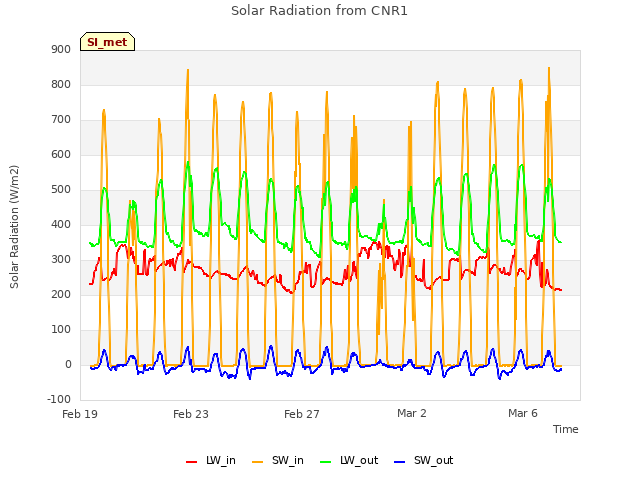The width and height of the screenshot is (640, 480).
Task: Click the 900 y-axis tick label
Action: point(61,49)
